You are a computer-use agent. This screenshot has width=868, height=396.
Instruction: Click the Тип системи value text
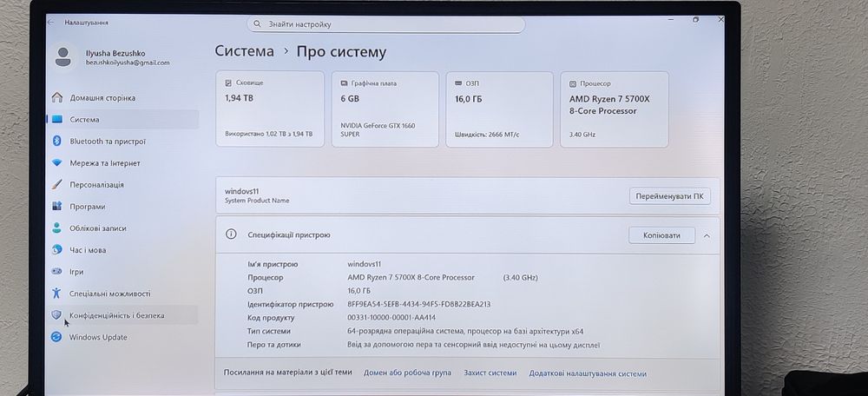pyautogui.click(x=465, y=331)
